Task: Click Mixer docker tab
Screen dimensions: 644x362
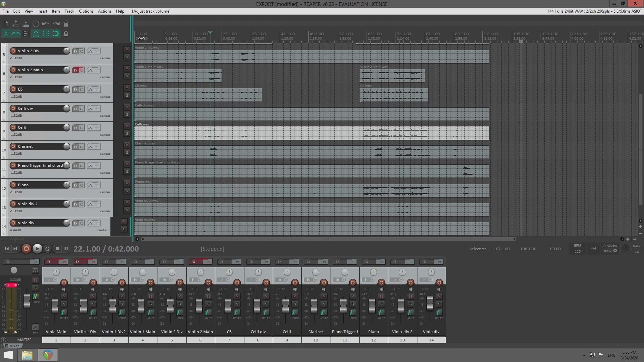Action: [13, 346]
